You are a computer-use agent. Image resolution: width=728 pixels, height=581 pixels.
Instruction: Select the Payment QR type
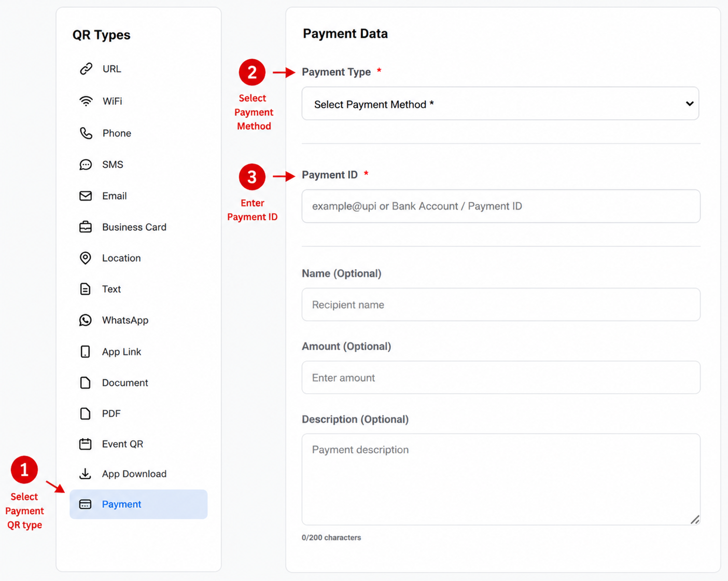pos(138,504)
